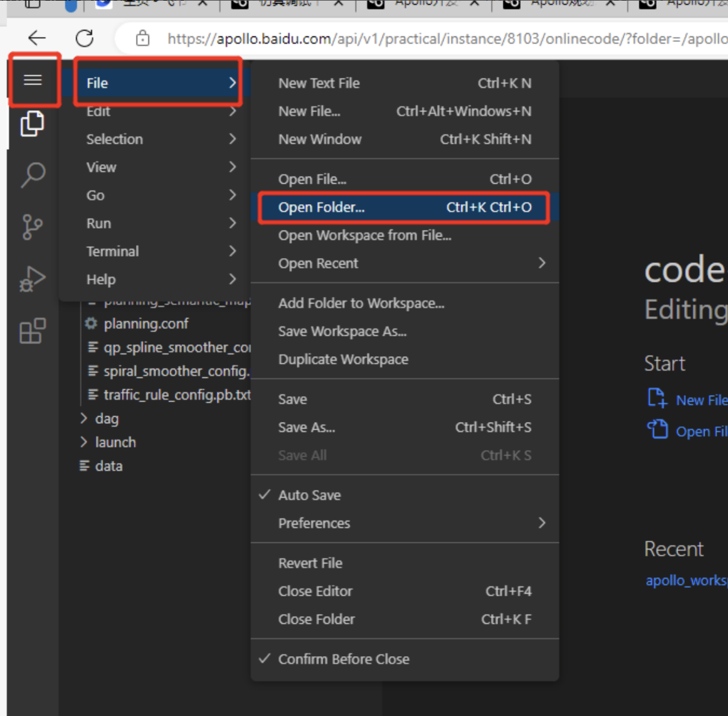This screenshot has height=716, width=728.
Task: Open the Terminal menu
Action: (113, 251)
